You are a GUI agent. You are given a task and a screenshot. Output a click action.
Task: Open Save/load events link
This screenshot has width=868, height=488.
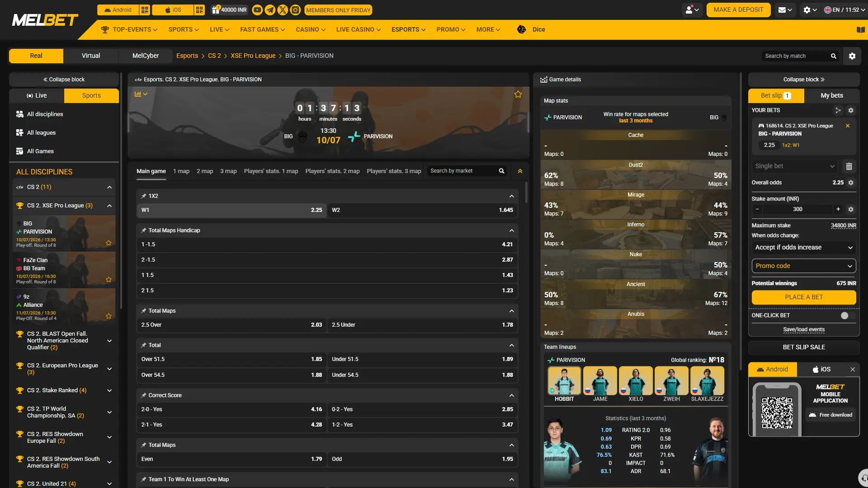point(804,329)
